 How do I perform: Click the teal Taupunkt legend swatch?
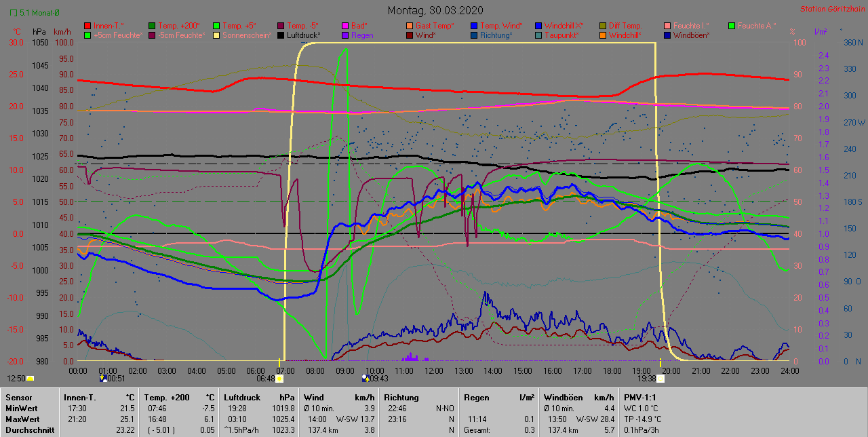click(x=539, y=35)
